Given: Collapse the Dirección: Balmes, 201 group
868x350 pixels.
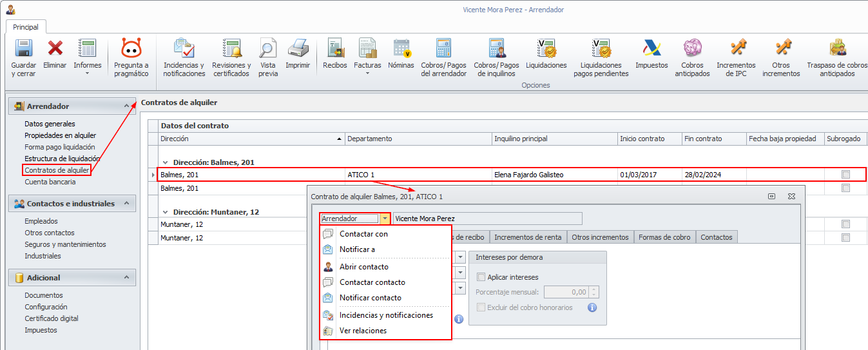Looking at the screenshot, I should click(x=166, y=162).
